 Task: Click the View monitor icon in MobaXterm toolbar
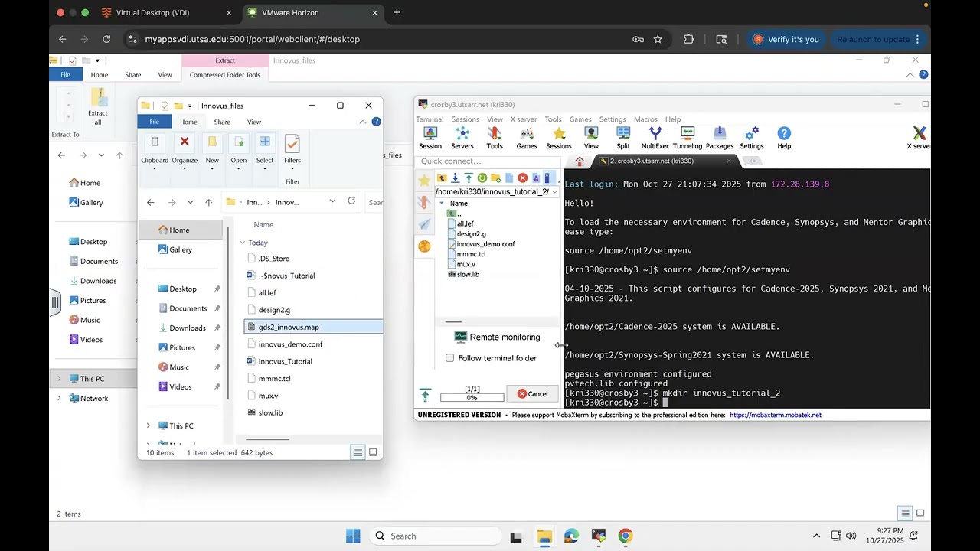(x=591, y=138)
